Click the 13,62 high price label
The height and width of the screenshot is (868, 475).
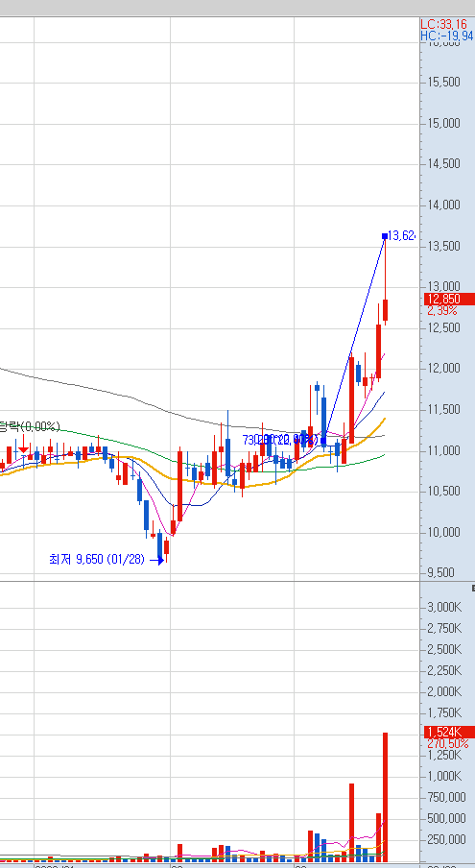point(401,236)
